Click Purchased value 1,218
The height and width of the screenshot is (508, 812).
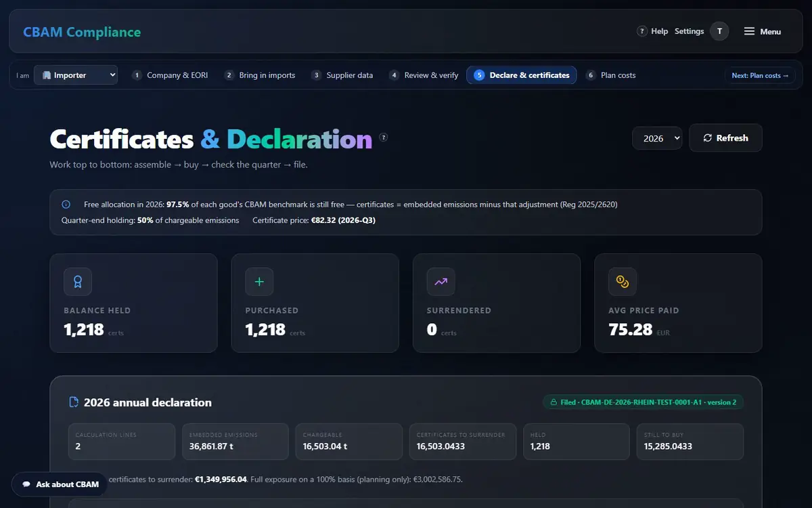(265, 330)
